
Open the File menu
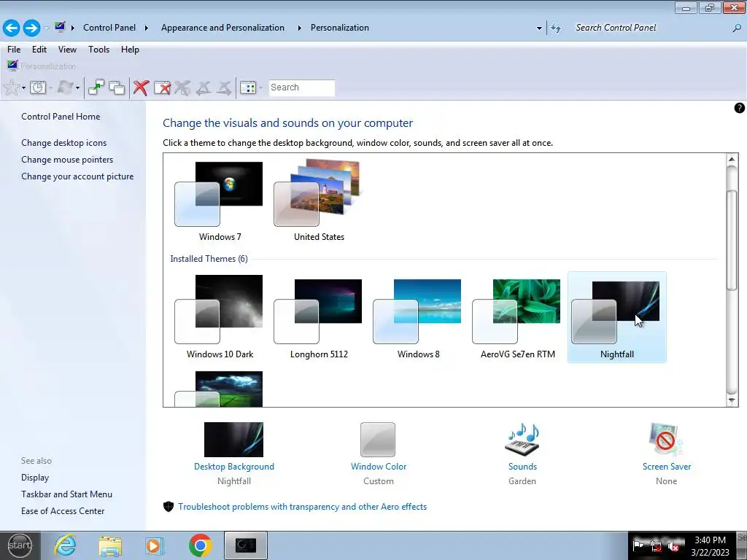[14, 50]
